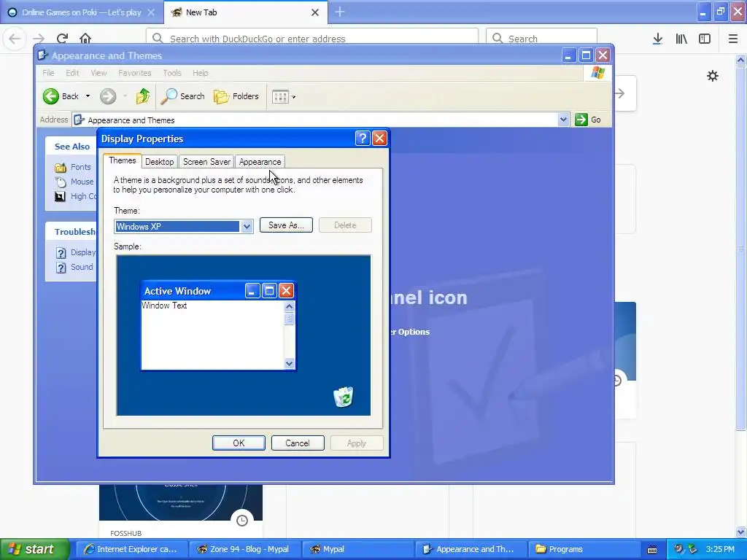Open the Tools menu
Screen dimensions: 747x560
click(172, 73)
